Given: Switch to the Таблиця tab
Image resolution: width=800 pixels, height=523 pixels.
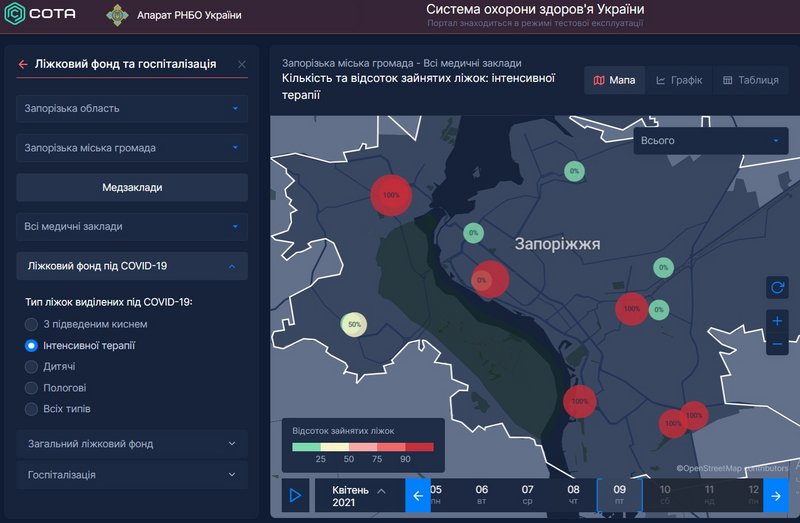Looking at the screenshot, I should [x=750, y=81].
